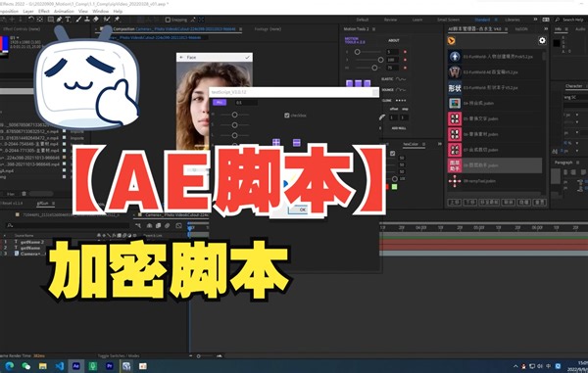Switch to Libraries workspace tab
The image size is (588, 373).
[513, 20]
